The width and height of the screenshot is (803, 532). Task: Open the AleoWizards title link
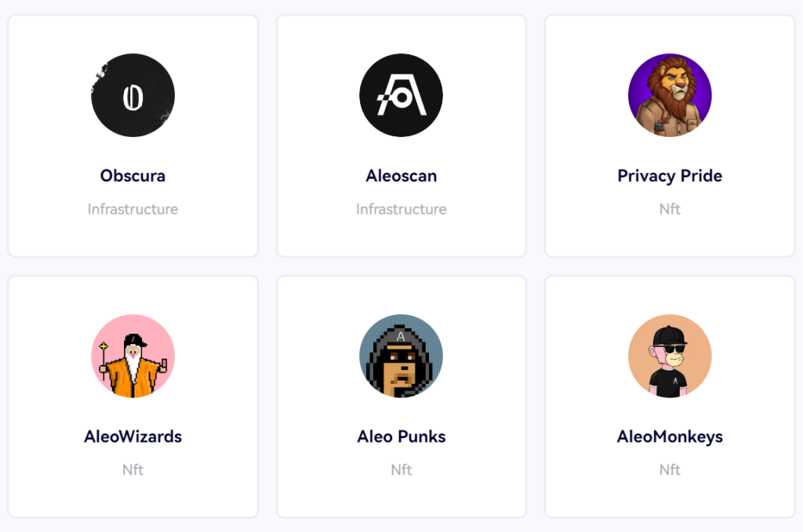pos(133,436)
